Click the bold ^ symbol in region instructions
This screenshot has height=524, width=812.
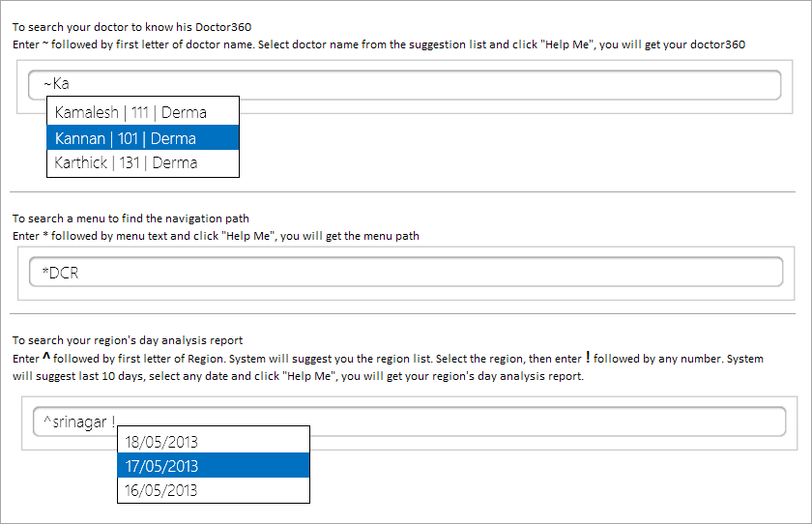click(x=45, y=358)
